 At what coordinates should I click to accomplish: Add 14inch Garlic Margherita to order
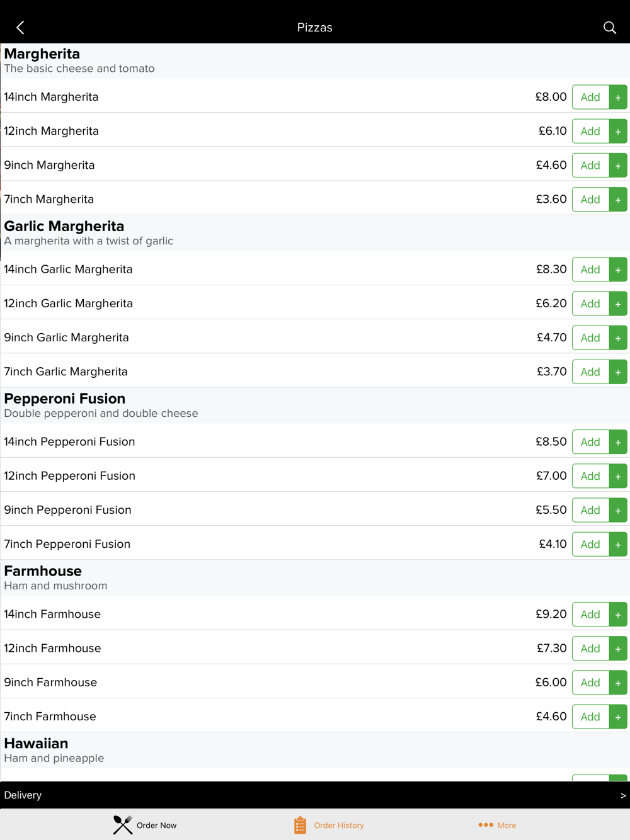(590, 270)
